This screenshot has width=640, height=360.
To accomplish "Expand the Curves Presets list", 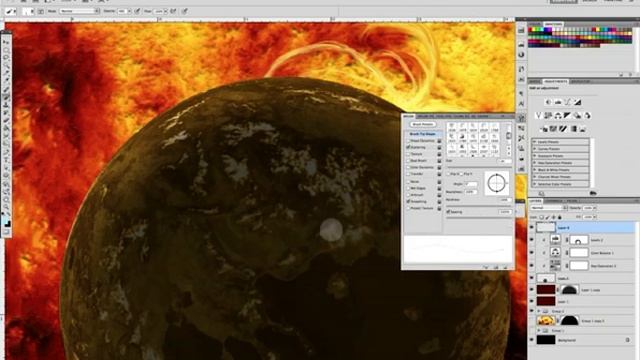I will 535,149.
